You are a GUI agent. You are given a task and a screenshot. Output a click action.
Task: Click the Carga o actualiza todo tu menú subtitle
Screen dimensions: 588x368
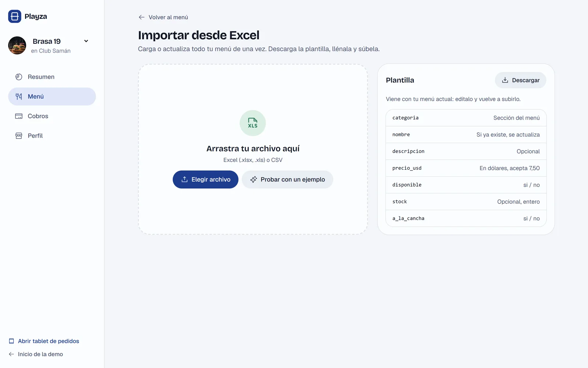coord(259,49)
